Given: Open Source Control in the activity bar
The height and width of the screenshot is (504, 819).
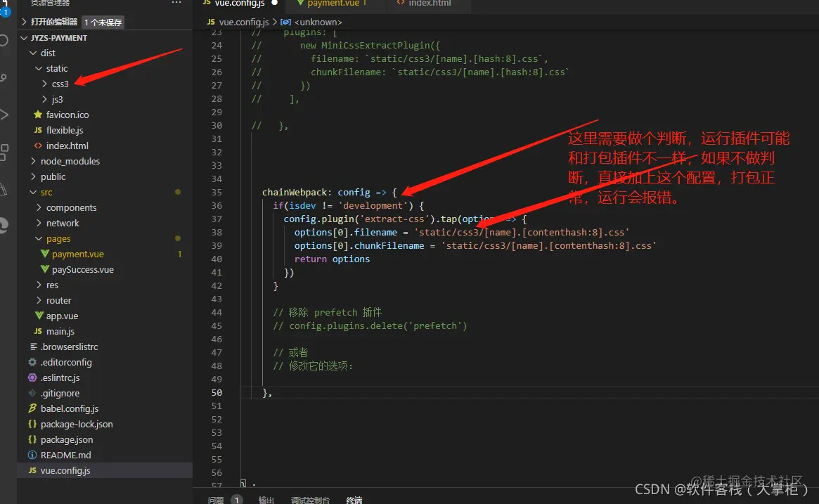Looking at the screenshot, I should 4,77.
